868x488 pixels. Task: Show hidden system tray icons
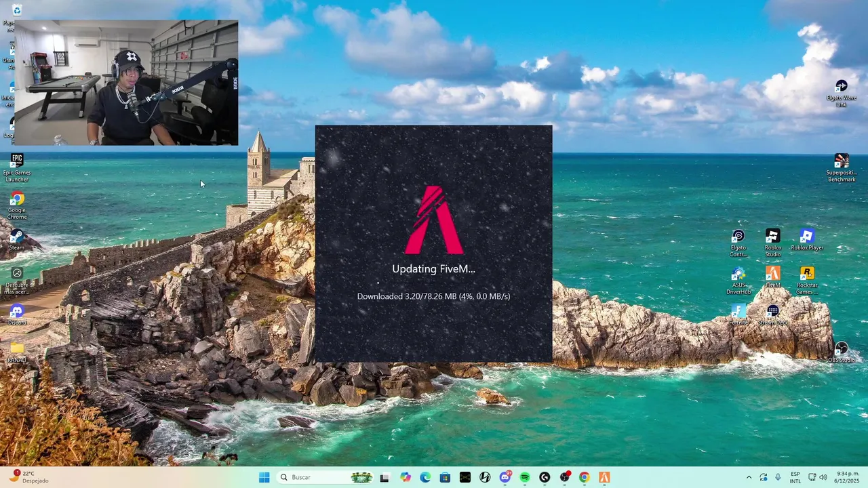click(x=749, y=477)
